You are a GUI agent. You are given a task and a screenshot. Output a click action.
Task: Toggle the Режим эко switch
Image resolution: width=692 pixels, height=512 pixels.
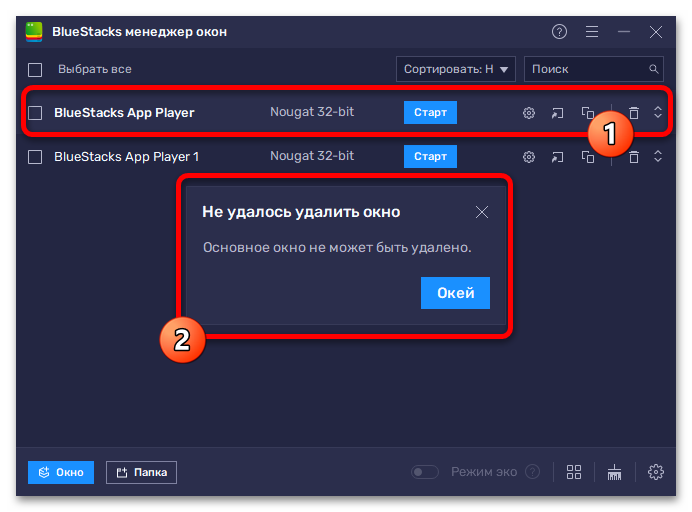[x=425, y=472]
